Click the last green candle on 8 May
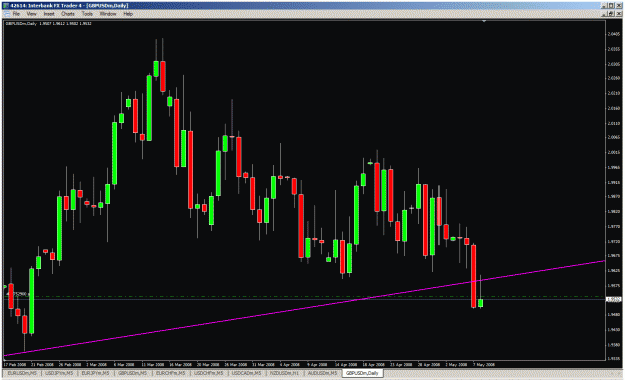The width and height of the screenshot is (625, 380). point(481,303)
